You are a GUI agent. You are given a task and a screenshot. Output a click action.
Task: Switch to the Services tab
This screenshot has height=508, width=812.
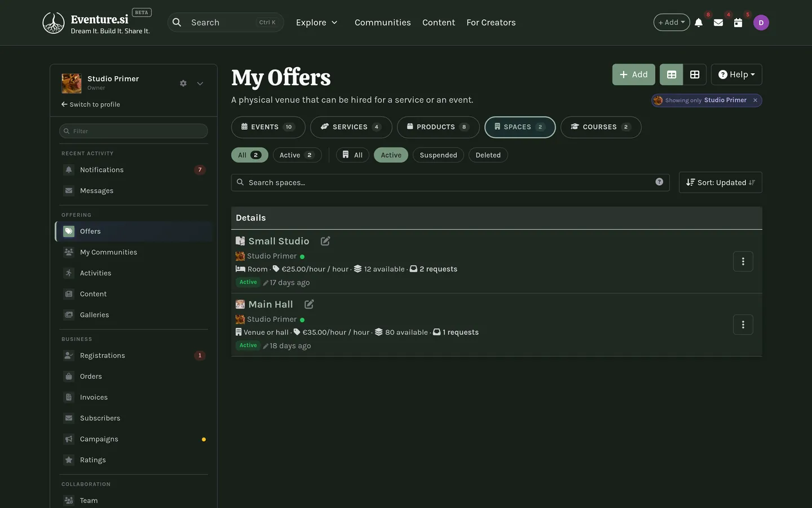click(x=351, y=127)
